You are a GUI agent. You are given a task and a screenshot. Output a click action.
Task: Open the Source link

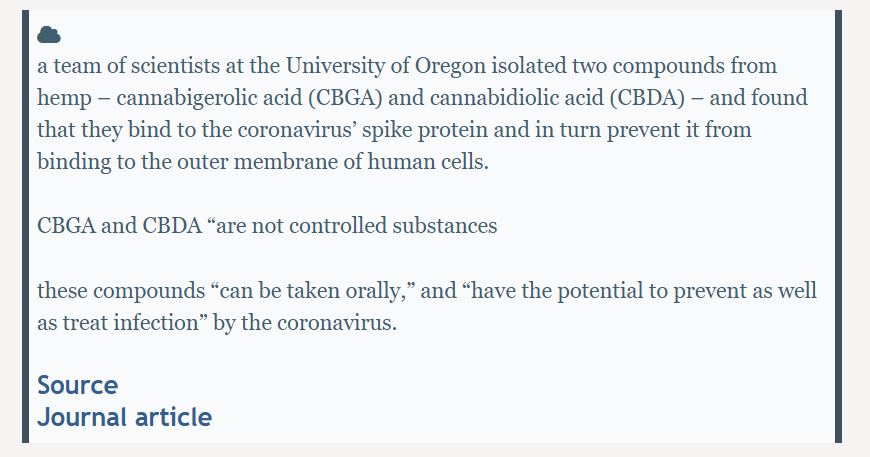[x=78, y=385]
